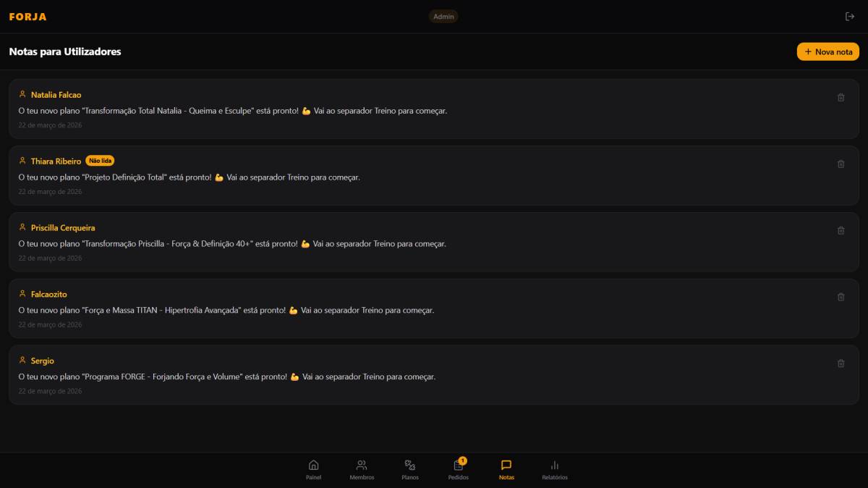
Task: Click the "Força & Definição 40+" note message
Action: 232,244
